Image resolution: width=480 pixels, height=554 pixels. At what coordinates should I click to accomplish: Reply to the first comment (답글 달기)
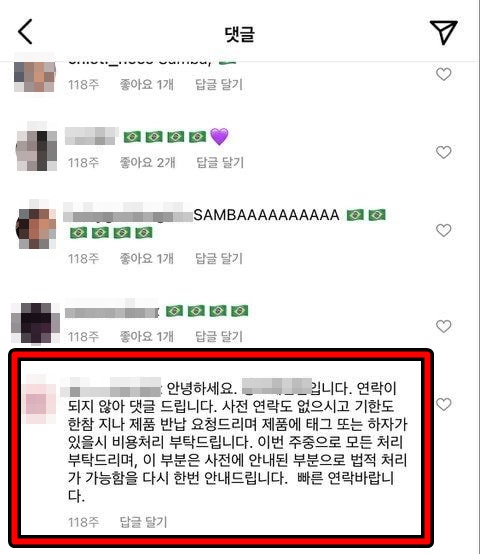[219, 84]
